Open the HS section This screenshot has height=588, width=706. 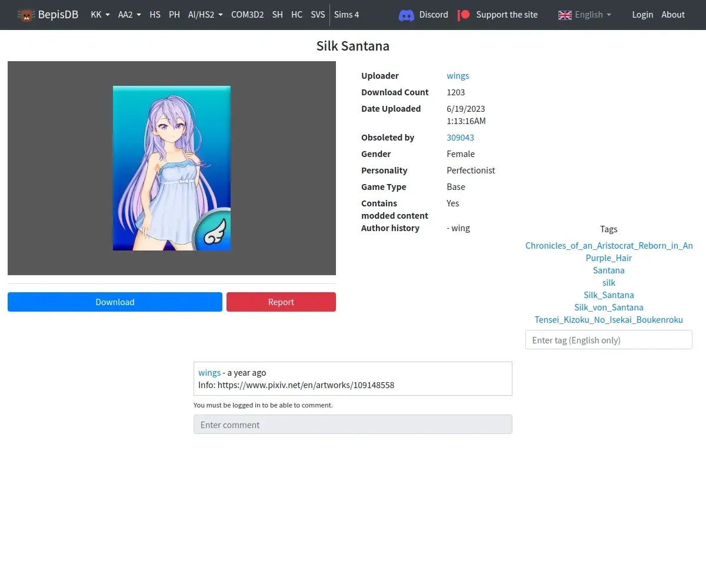(x=155, y=15)
